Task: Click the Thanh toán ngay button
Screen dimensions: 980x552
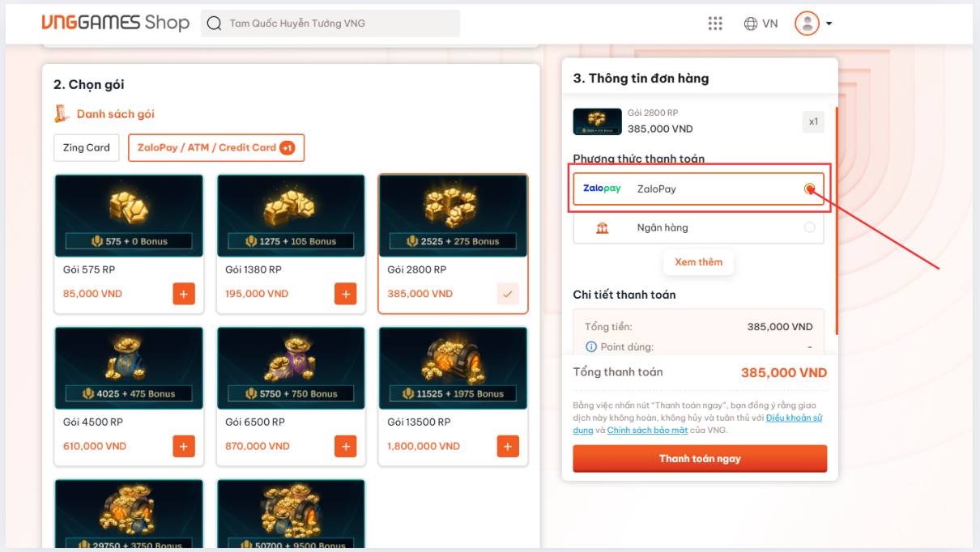Action: (x=700, y=458)
